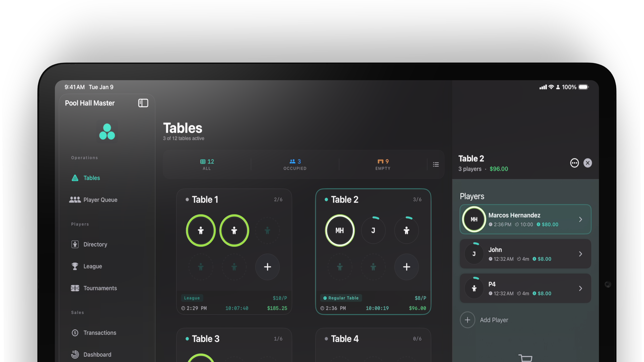Switch to the Occupied tables filter

tap(295, 164)
